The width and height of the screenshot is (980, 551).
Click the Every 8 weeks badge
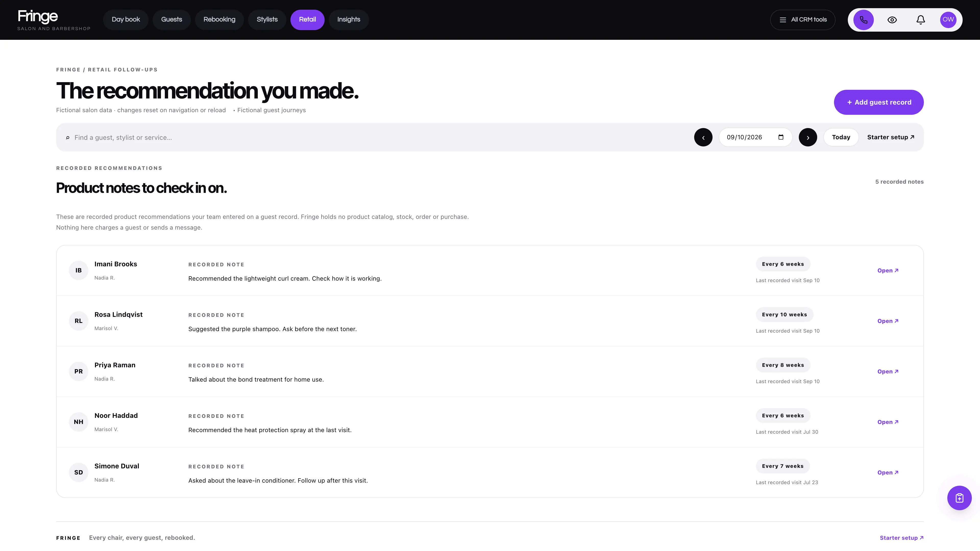click(783, 365)
